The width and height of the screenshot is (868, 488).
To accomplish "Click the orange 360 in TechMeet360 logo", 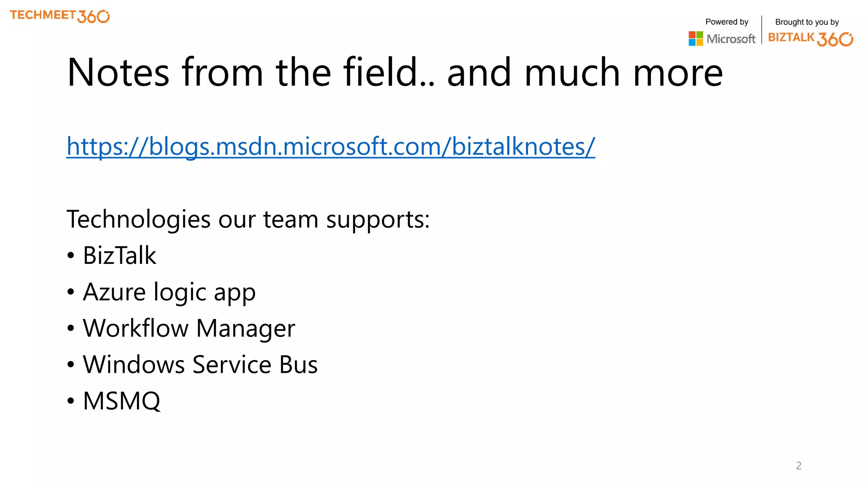I will point(94,17).
